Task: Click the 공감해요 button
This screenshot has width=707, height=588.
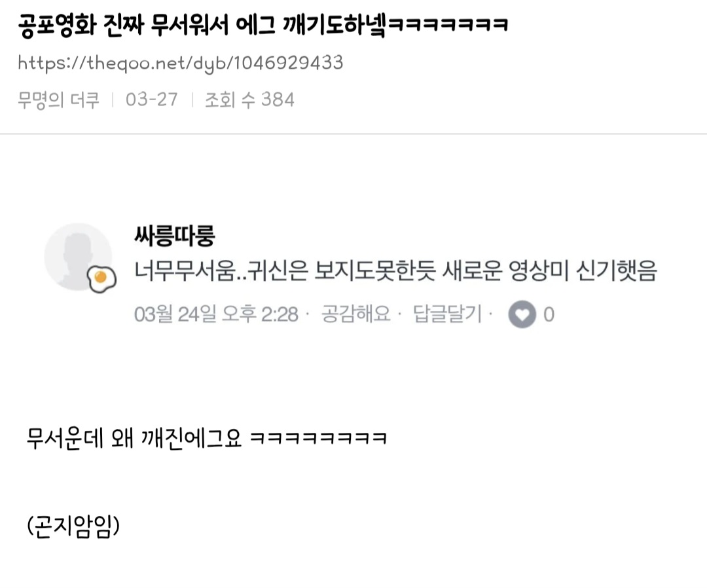Action: (x=355, y=314)
